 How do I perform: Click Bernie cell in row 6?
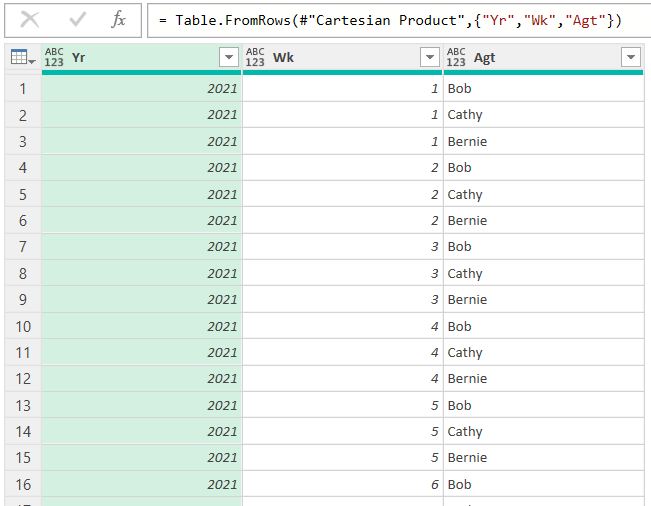pos(543,220)
